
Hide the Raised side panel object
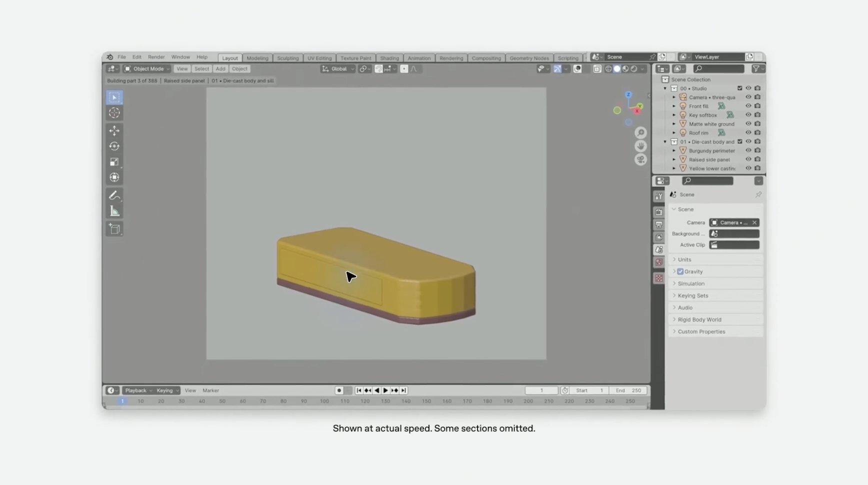(748, 159)
